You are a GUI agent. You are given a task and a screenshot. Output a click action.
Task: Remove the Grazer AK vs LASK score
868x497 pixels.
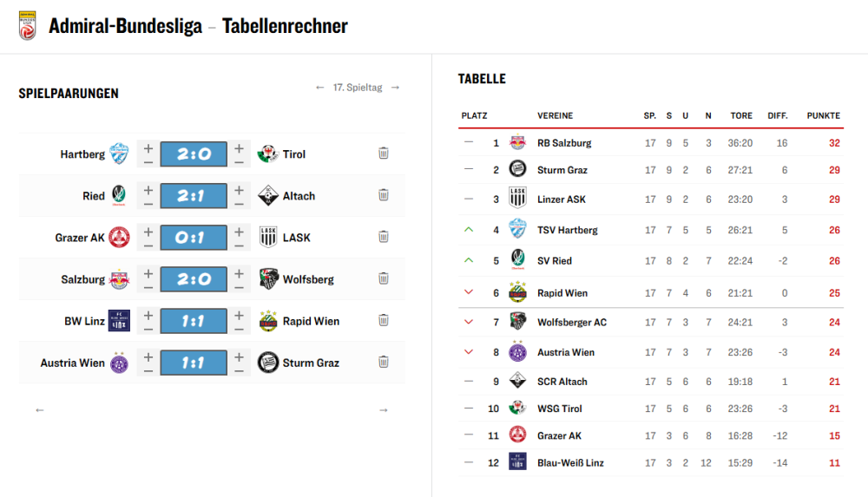coord(383,237)
